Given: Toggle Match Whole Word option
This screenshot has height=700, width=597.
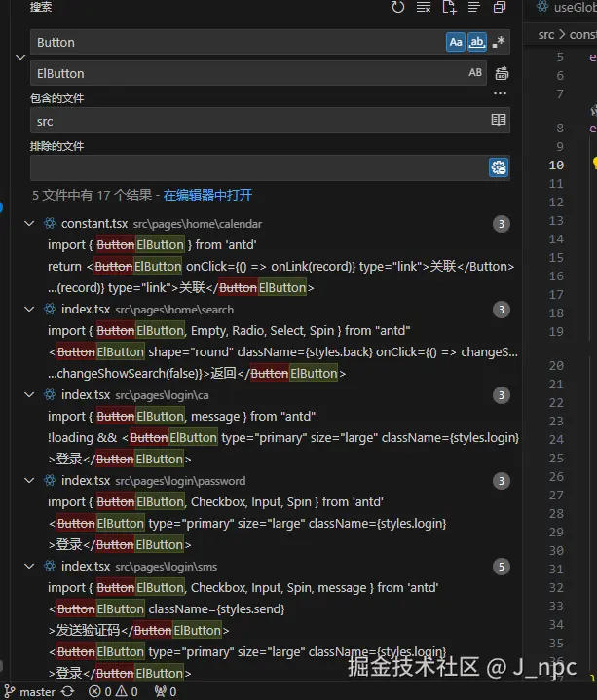Looking at the screenshot, I should pos(477,42).
